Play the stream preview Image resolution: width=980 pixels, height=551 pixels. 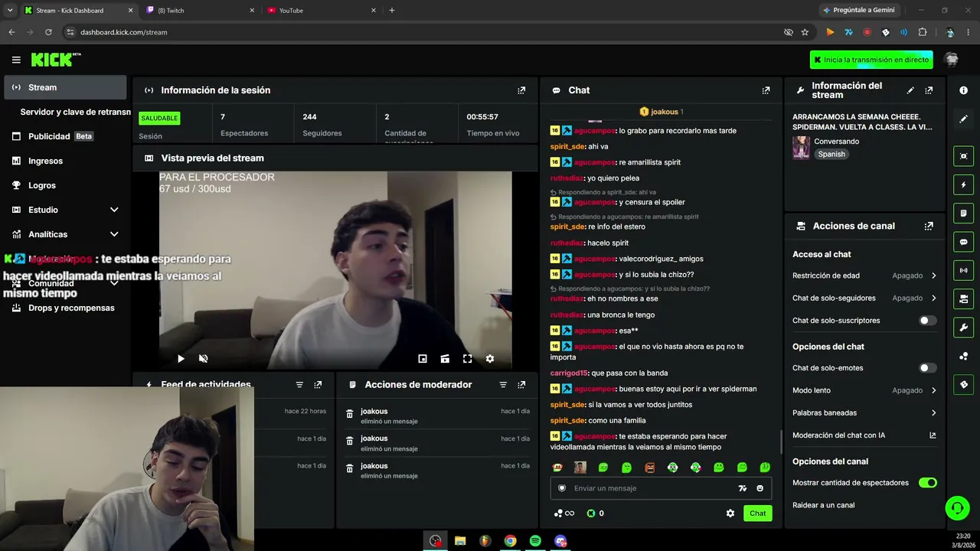(181, 358)
